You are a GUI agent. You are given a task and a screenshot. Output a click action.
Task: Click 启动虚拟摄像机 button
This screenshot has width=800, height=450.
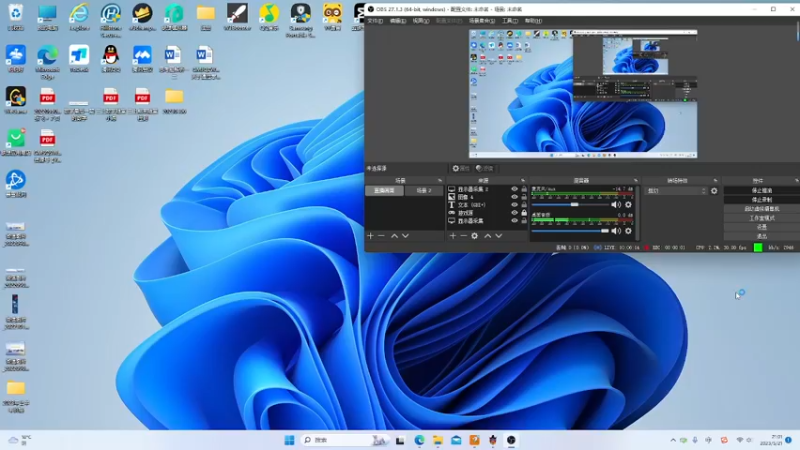coord(762,209)
